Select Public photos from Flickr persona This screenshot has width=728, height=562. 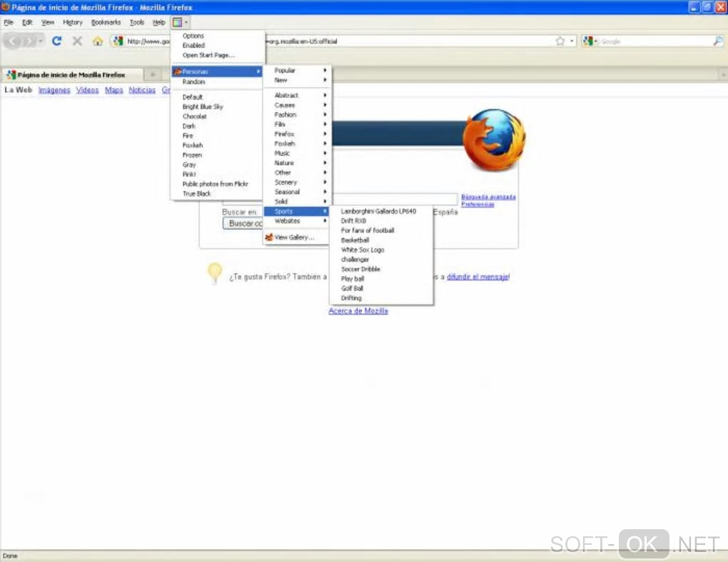point(218,184)
